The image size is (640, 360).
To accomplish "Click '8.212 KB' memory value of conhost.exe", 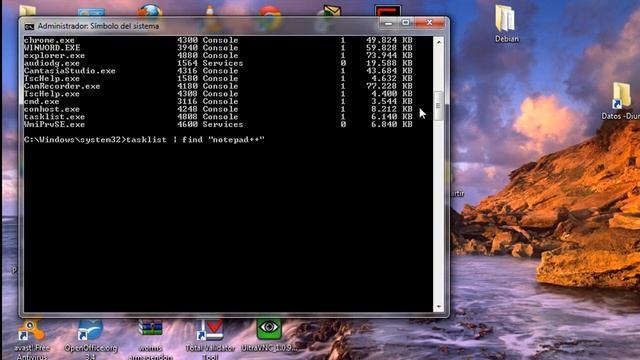I will [391, 109].
